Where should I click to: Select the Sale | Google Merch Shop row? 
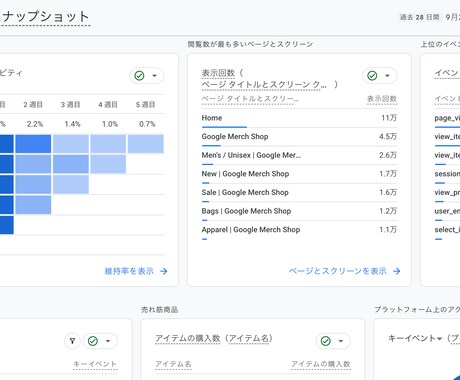click(299, 193)
